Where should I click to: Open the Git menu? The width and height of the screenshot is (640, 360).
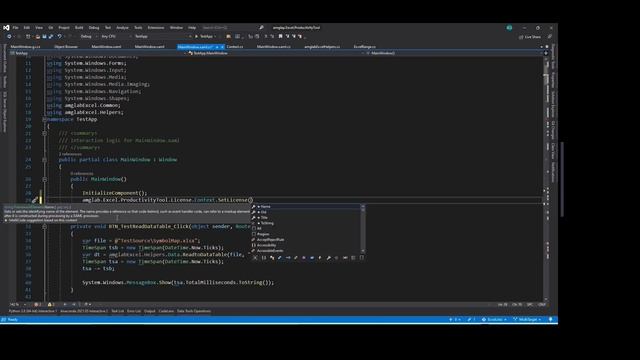(x=51, y=28)
